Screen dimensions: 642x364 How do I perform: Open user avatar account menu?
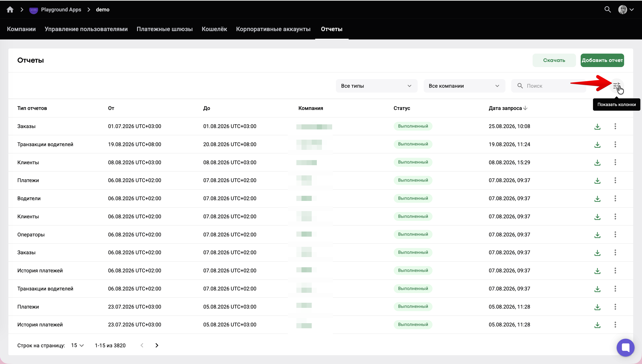pos(626,10)
